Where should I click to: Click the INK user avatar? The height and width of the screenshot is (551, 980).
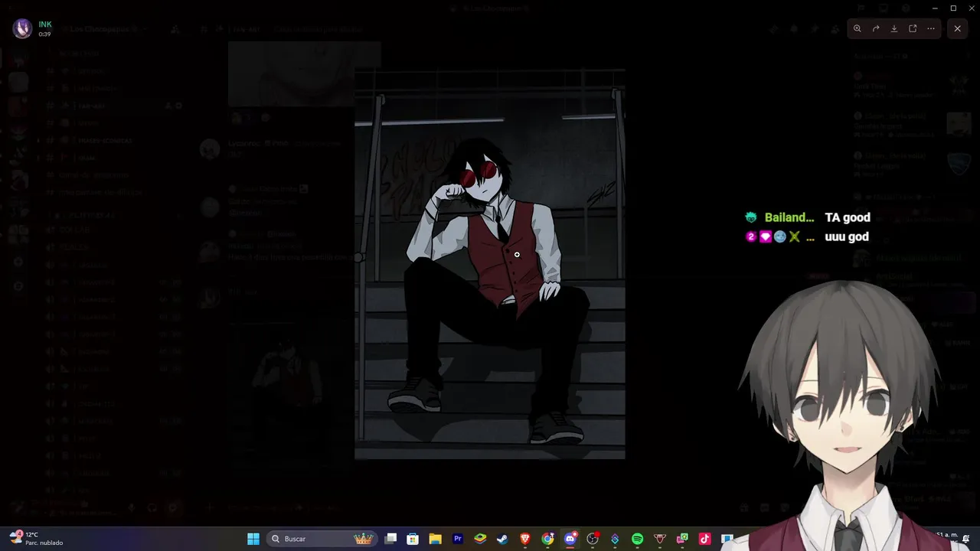(22, 29)
